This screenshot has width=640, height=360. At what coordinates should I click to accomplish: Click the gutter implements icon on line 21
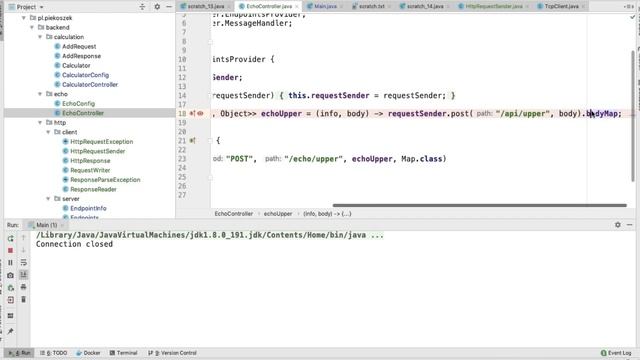point(192,140)
